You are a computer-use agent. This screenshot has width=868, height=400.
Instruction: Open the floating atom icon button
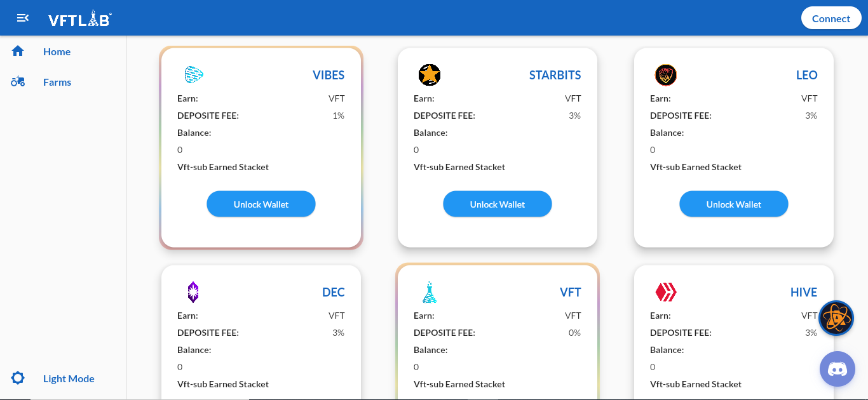point(836,318)
